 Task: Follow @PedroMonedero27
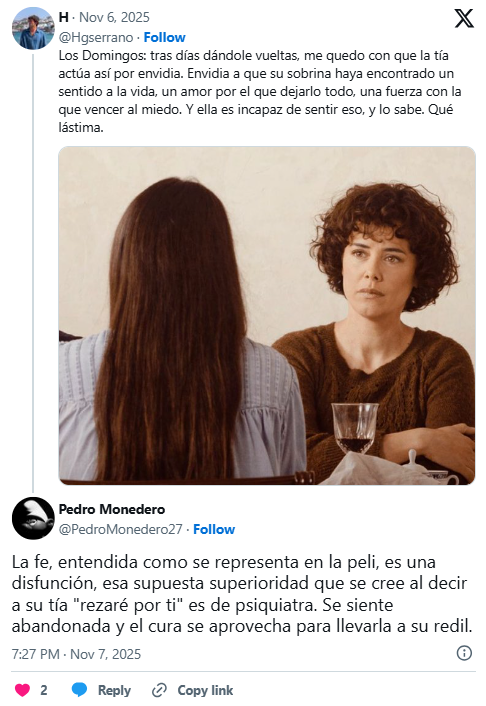coord(214,529)
